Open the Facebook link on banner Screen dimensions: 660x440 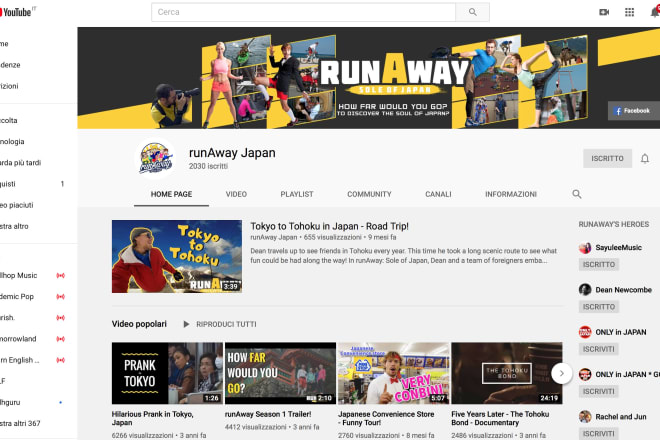[x=633, y=111]
